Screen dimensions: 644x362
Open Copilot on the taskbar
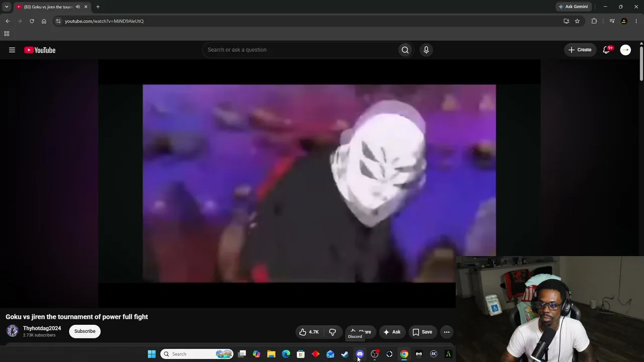click(x=257, y=354)
